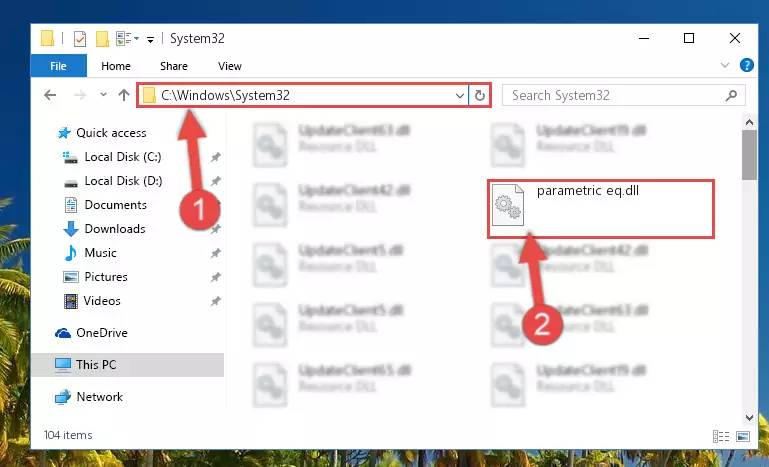Click the pin icon beside Videos

[x=215, y=301]
